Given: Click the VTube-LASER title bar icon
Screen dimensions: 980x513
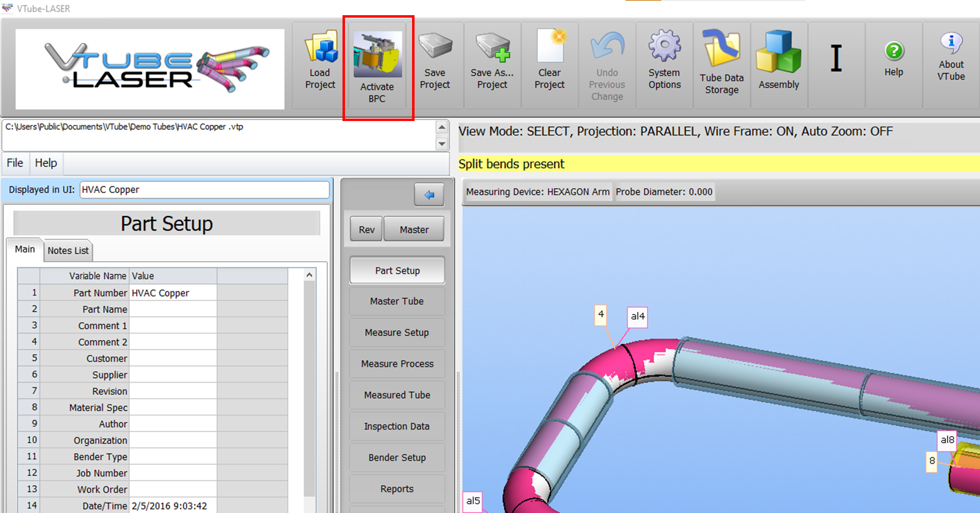Looking at the screenshot, I should 7,8.
